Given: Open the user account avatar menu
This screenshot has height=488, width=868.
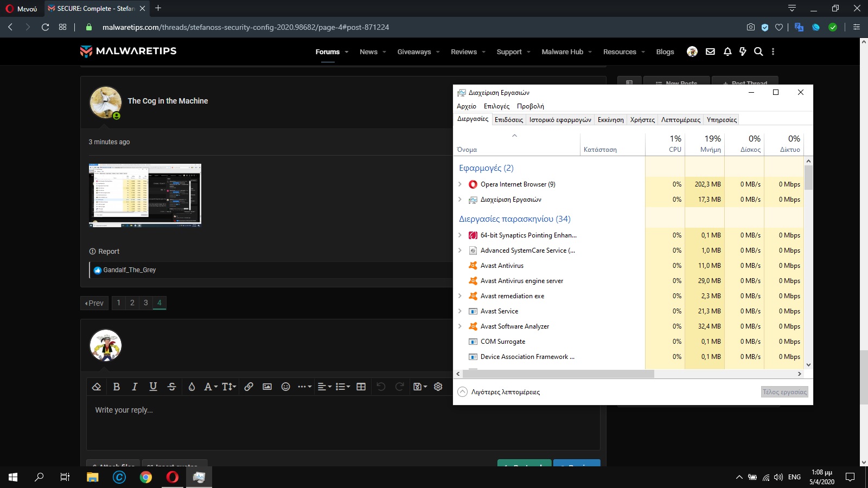Looking at the screenshot, I should pos(692,52).
